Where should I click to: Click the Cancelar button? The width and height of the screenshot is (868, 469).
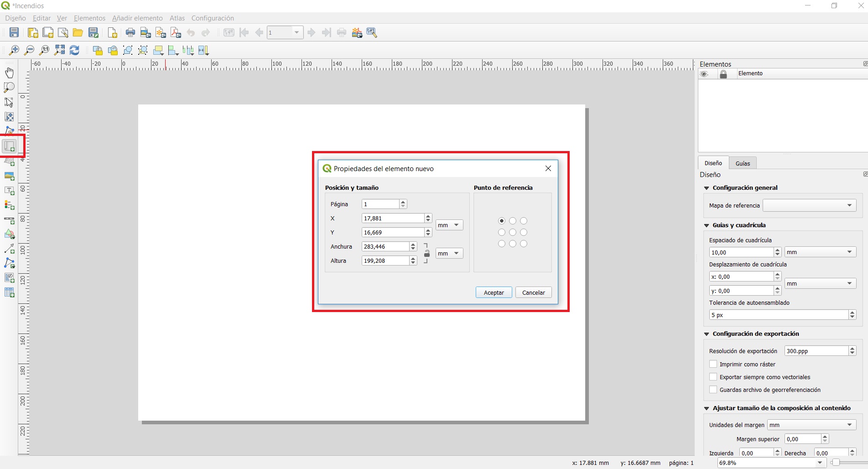[533, 292]
